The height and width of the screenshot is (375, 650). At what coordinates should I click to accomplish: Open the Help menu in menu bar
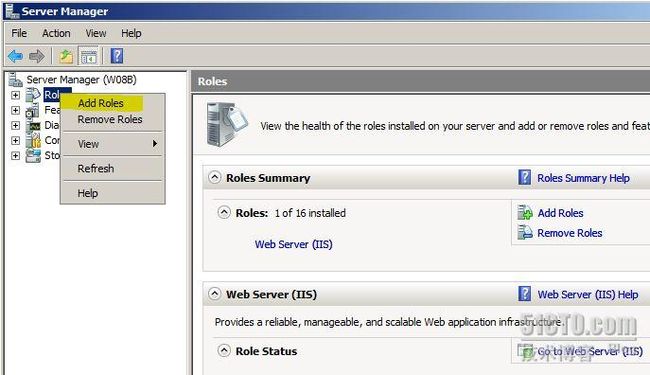(131, 33)
